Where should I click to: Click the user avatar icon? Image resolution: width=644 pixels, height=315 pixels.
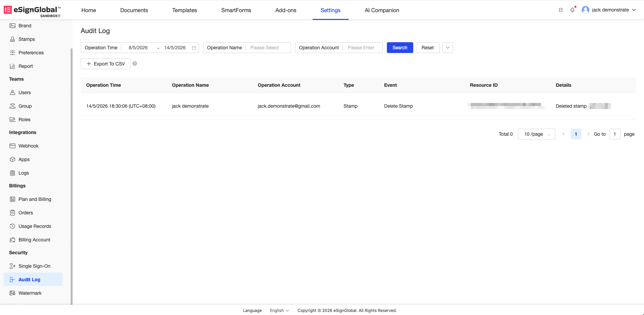[586, 10]
